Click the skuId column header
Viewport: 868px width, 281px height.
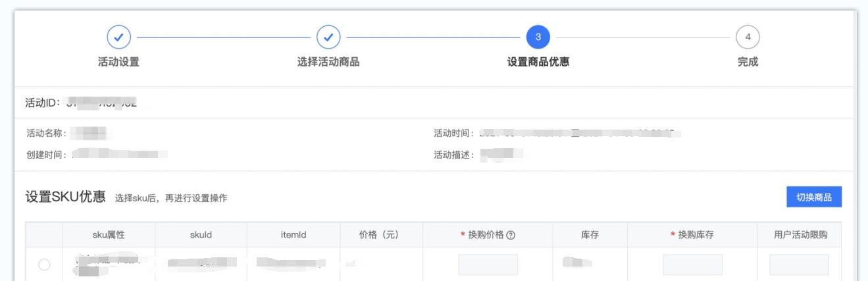tap(201, 235)
